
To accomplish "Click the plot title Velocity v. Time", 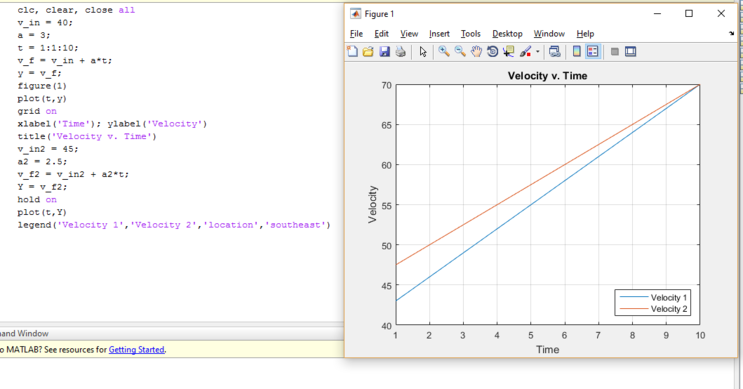I will point(547,76).
